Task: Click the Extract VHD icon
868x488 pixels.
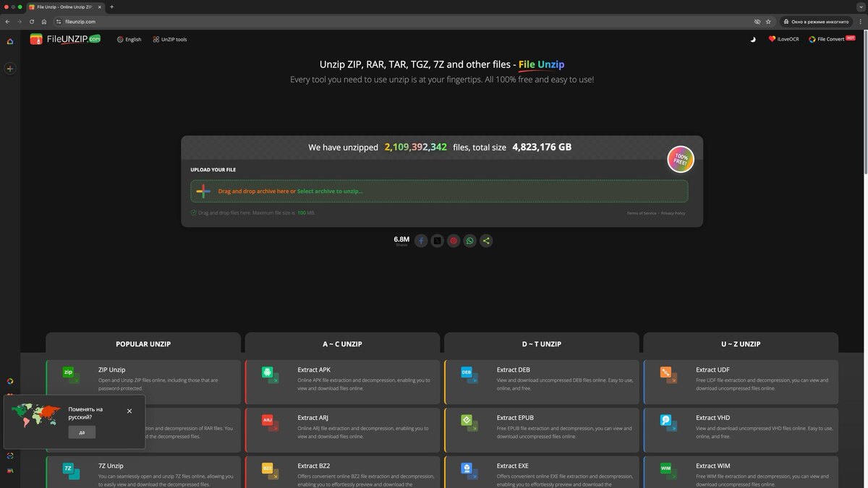Action: point(668,421)
